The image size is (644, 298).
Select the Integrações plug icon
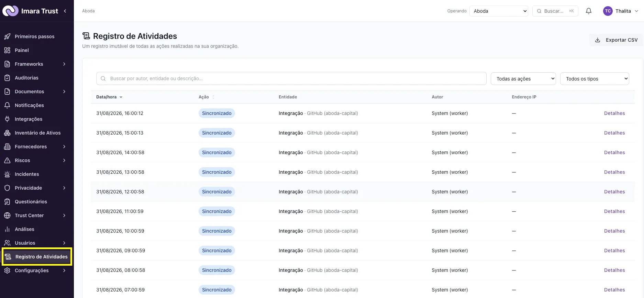pyautogui.click(x=7, y=119)
